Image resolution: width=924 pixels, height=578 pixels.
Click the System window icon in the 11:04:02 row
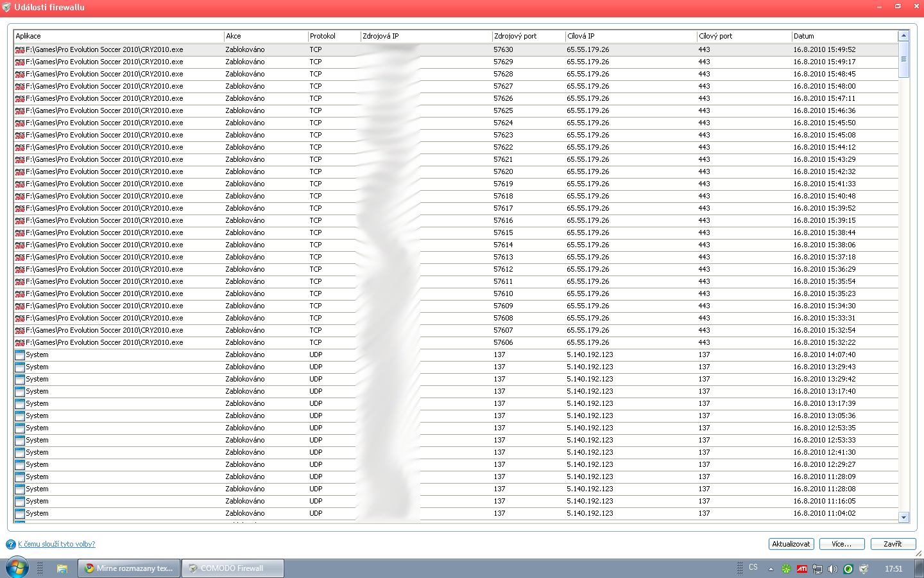click(20, 514)
